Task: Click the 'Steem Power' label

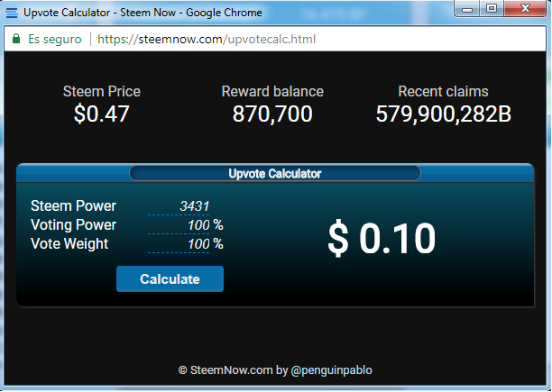Action: 73,206
